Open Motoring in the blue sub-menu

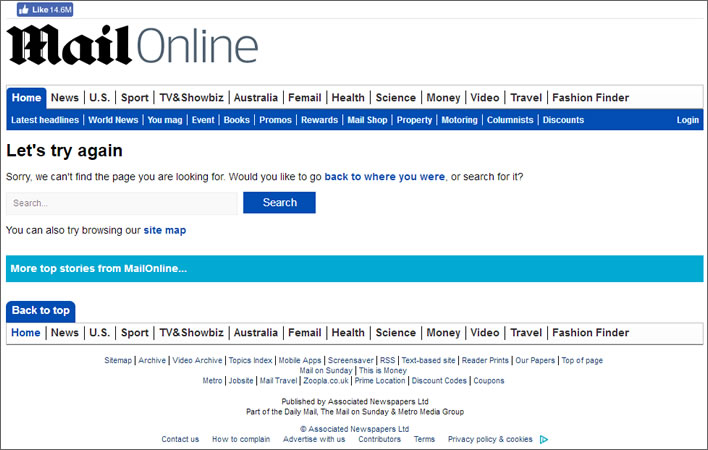pos(459,120)
